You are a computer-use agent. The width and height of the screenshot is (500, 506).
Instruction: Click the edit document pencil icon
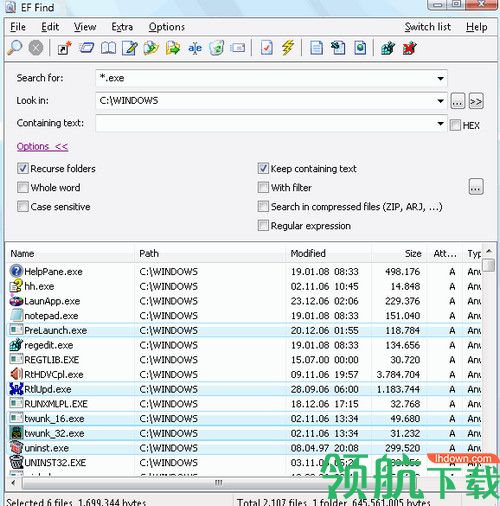pyautogui.click(x=130, y=48)
